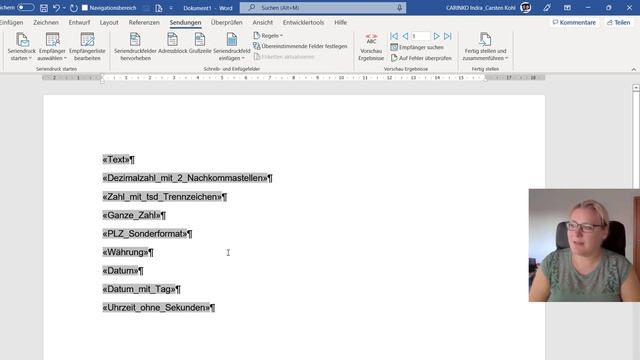
Task: Go to next record
Action: 436,36
